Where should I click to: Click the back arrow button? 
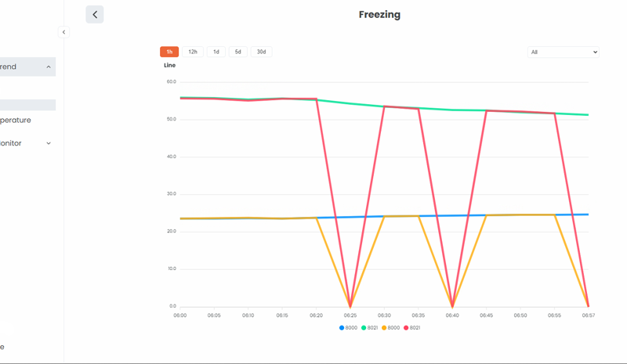coord(95,14)
